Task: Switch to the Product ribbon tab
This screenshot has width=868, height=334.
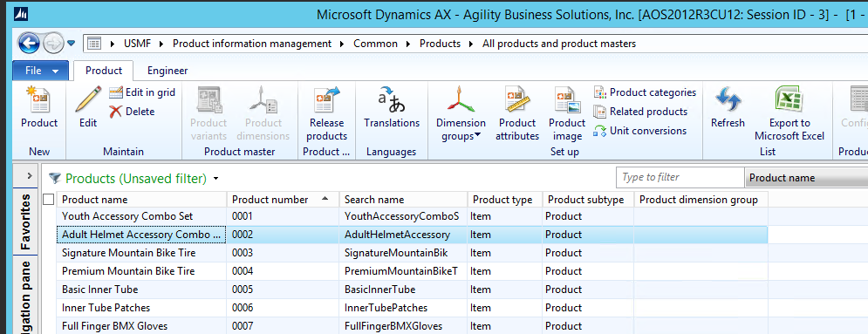Action: [104, 71]
